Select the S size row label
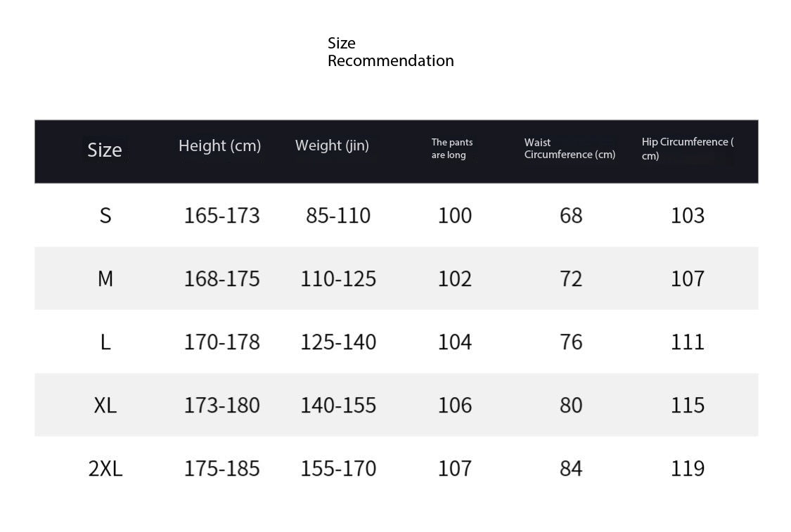The image size is (791, 532). (x=105, y=215)
